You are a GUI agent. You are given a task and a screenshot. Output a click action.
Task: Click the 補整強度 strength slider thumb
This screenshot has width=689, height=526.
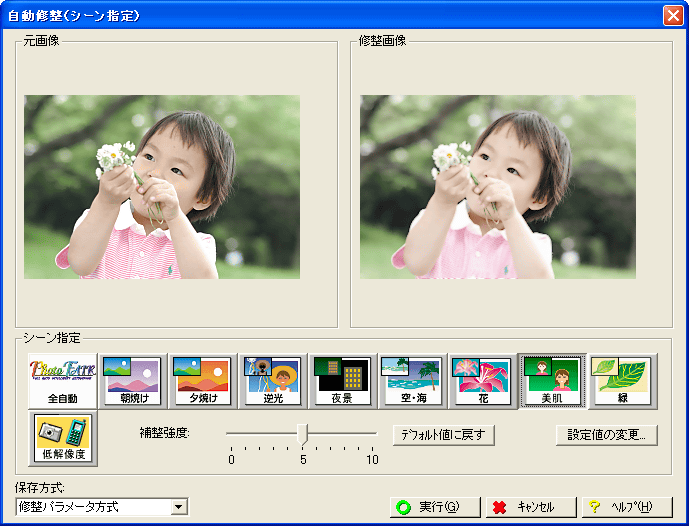pos(303,434)
